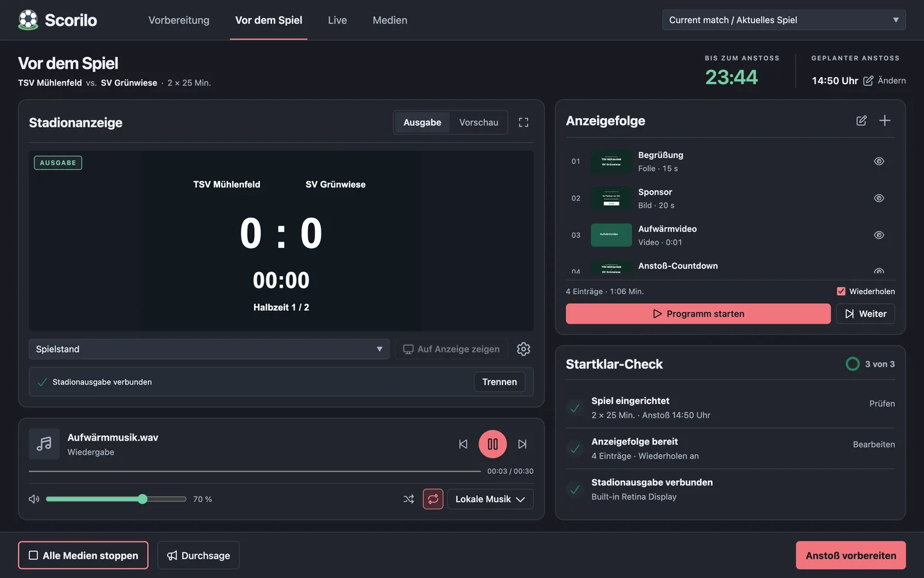Skip to next music track
The height and width of the screenshot is (578, 924).
tap(522, 444)
